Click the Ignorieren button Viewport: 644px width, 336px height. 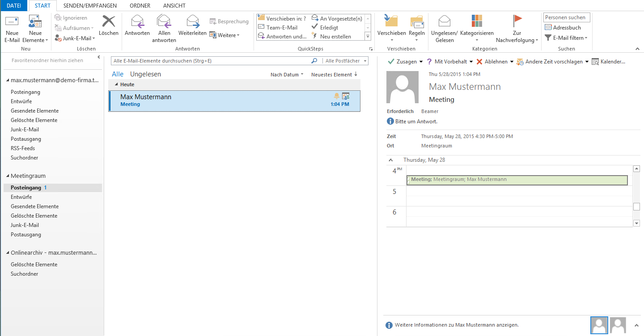71,18
